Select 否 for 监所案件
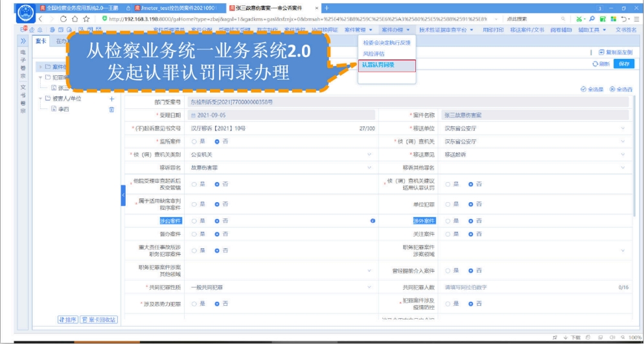Viewport: 644px width, 344px height. coord(217,141)
